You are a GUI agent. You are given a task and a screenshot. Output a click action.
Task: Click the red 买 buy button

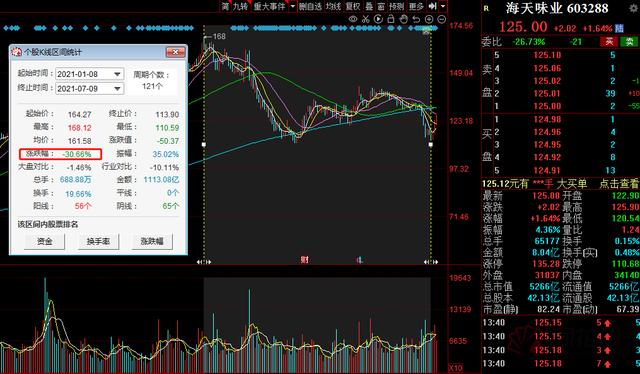609,41
